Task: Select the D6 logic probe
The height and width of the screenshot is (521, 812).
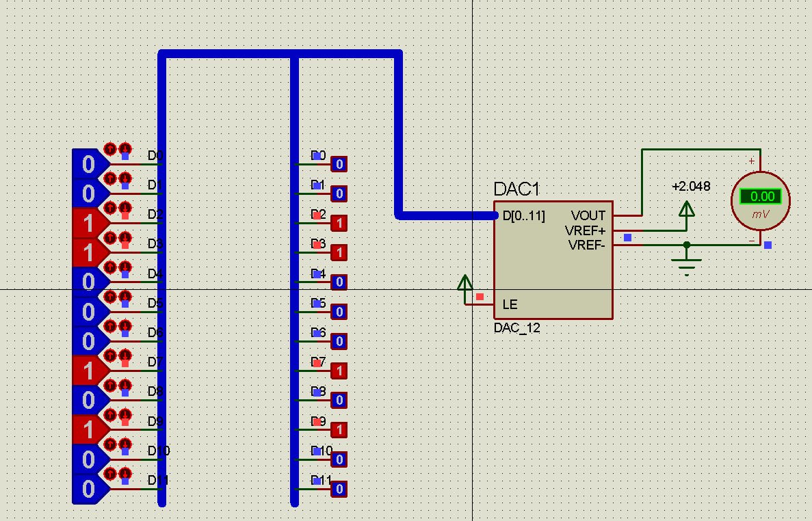Action: [339, 341]
